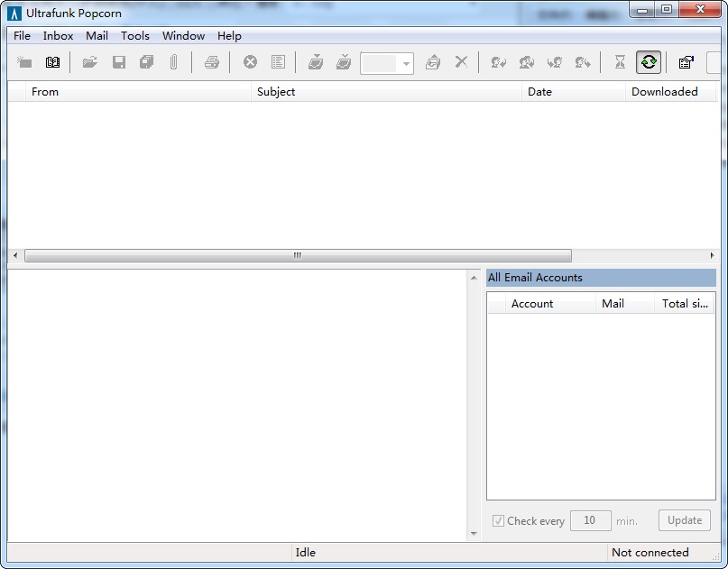
Task: Click the Not connected status text
Action: pyautogui.click(x=650, y=552)
